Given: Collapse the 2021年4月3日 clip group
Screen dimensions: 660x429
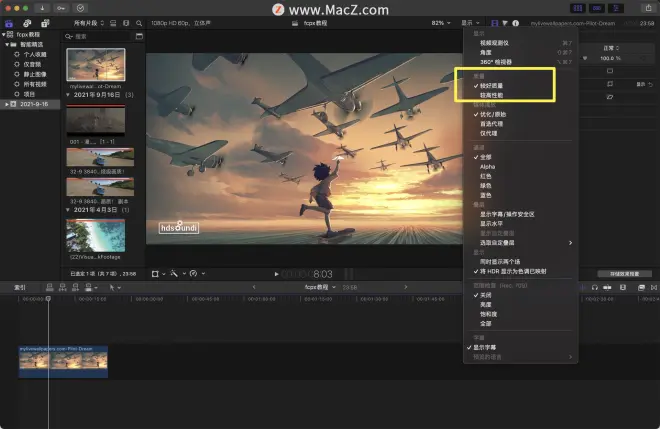Looking at the screenshot, I should click(68, 210).
